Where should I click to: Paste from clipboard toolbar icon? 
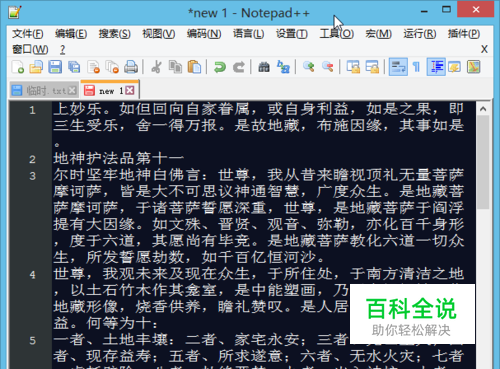coord(194,67)
